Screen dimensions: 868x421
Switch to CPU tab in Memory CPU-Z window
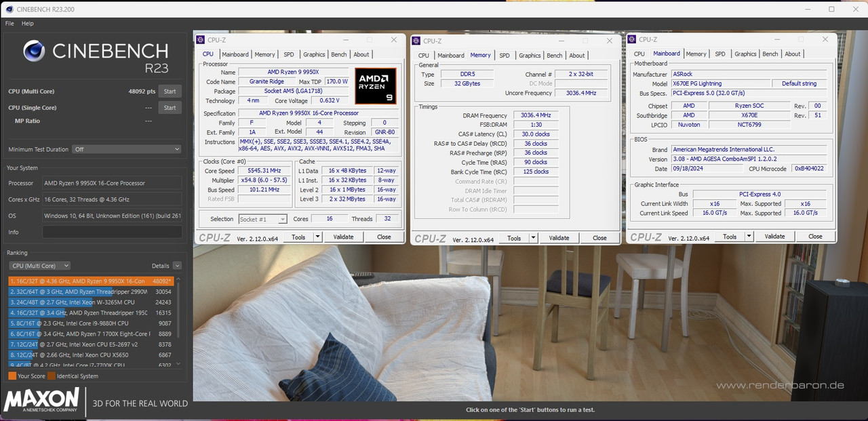click(x=424, y=56)
